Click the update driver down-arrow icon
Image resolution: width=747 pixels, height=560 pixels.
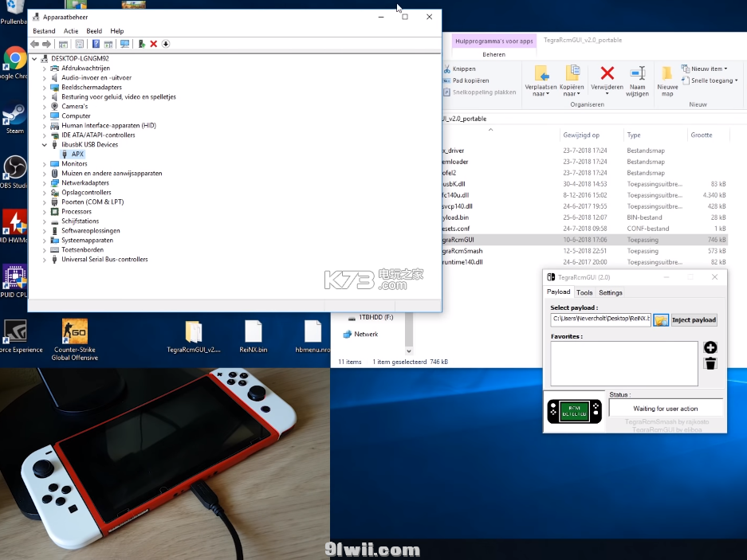166,44
